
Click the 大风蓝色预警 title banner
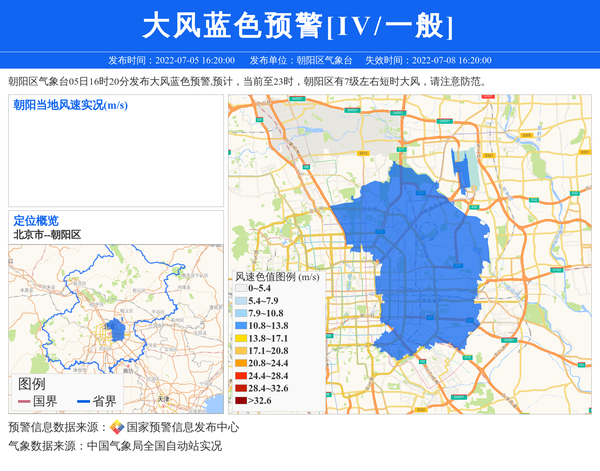299,25
